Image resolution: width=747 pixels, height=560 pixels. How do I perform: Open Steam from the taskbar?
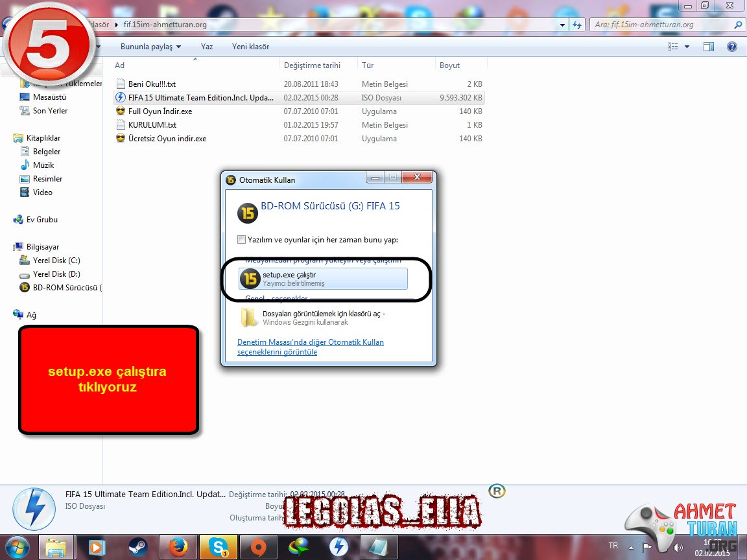pos(137,548)
